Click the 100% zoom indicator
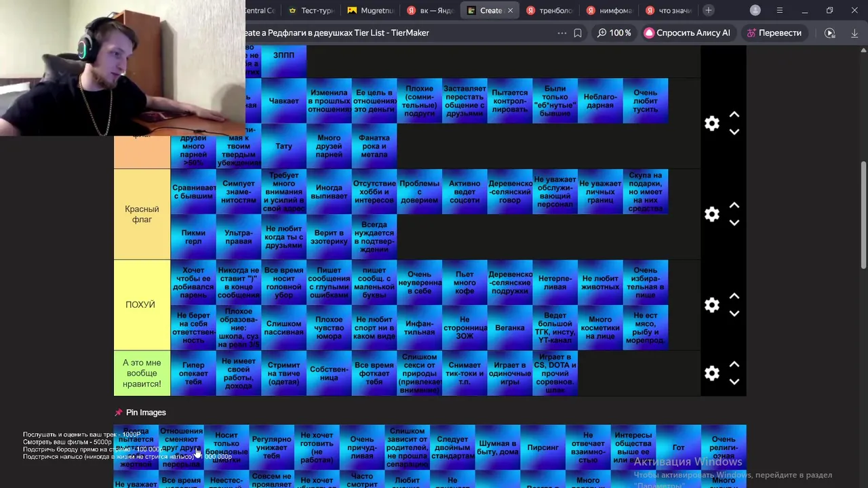 click(x=614, y=33)
